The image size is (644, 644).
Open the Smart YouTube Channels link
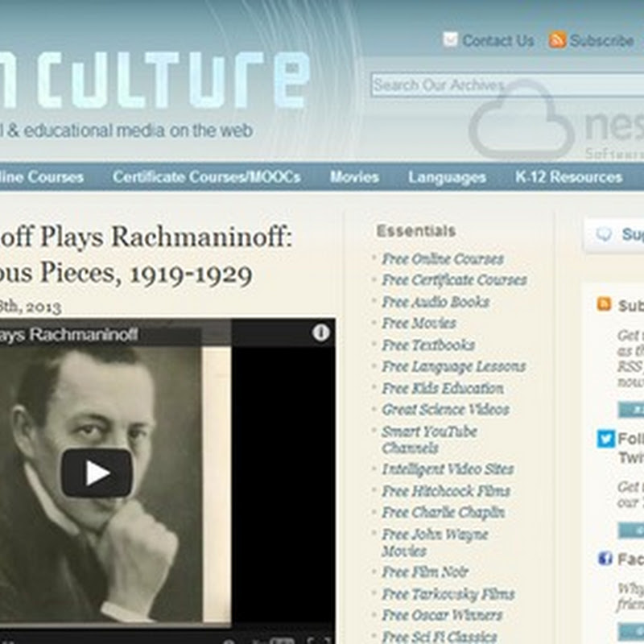pyautogui.click(x=429, y=440)
